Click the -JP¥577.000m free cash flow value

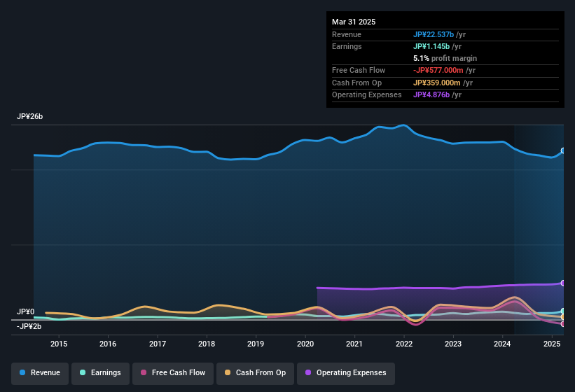pyautogui.click(x=438, y=70)
